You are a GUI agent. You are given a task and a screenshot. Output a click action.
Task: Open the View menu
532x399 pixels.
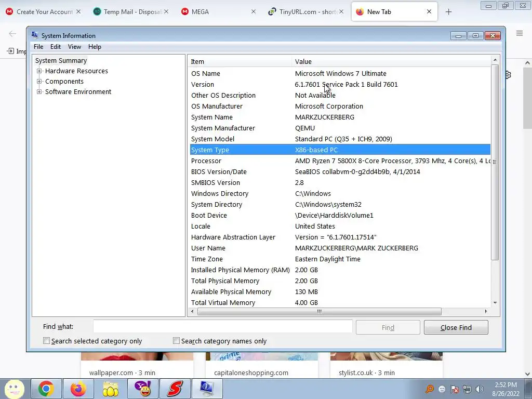pos(74,47)
